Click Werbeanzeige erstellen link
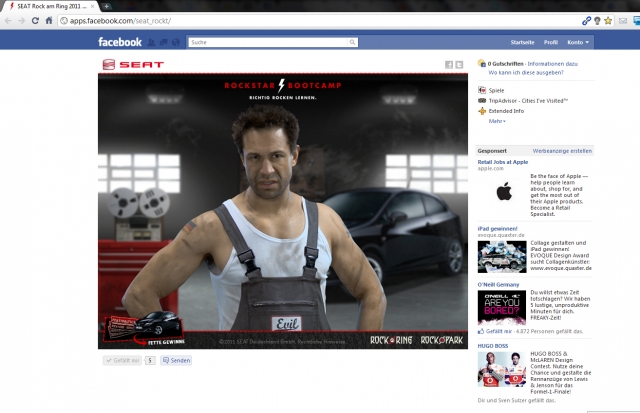This screenshot has height=413, width=640. (562, 151)
